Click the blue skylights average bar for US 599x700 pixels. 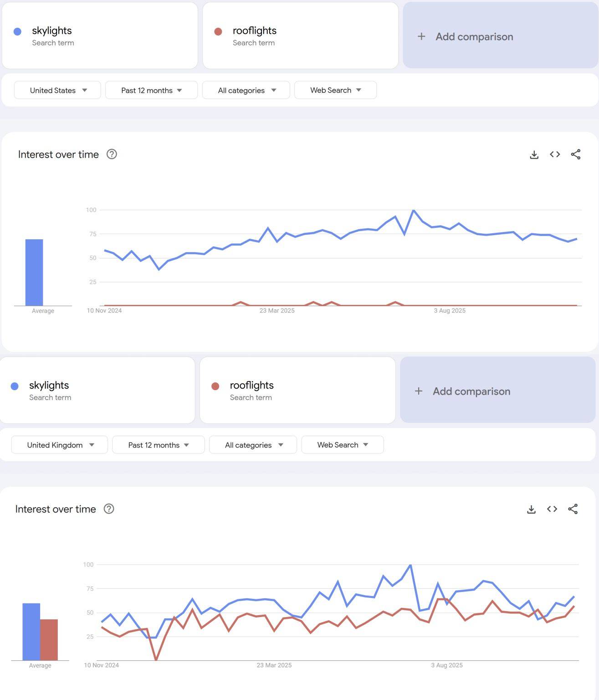tap(34, 273)
